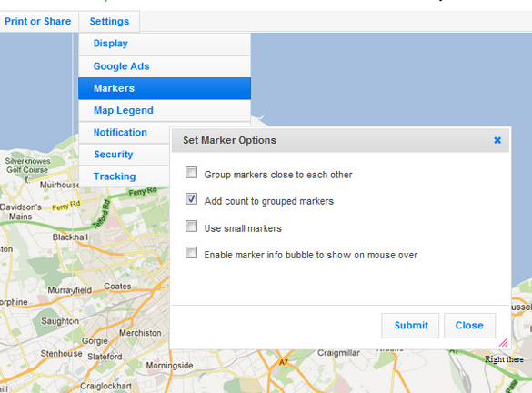Enable marker info bubble on mouse over
The image size is (532, 393).
click(x=191, y=253)
